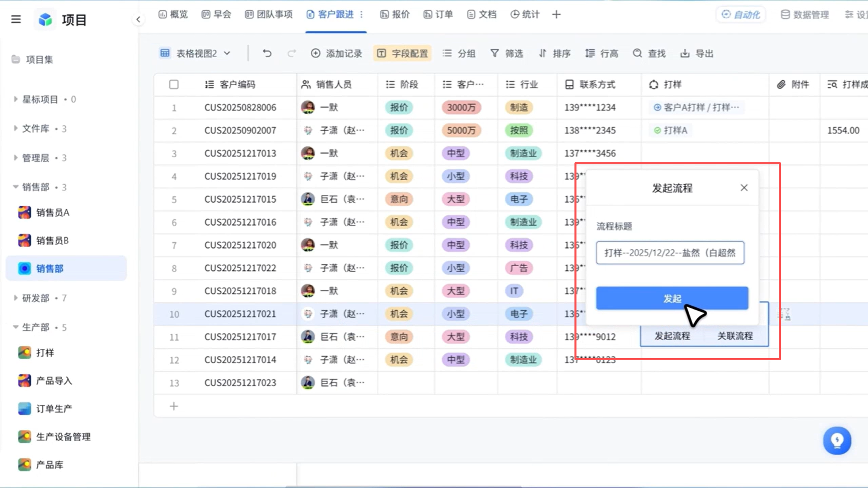Click the blue 发起 button

coord(672,298)
